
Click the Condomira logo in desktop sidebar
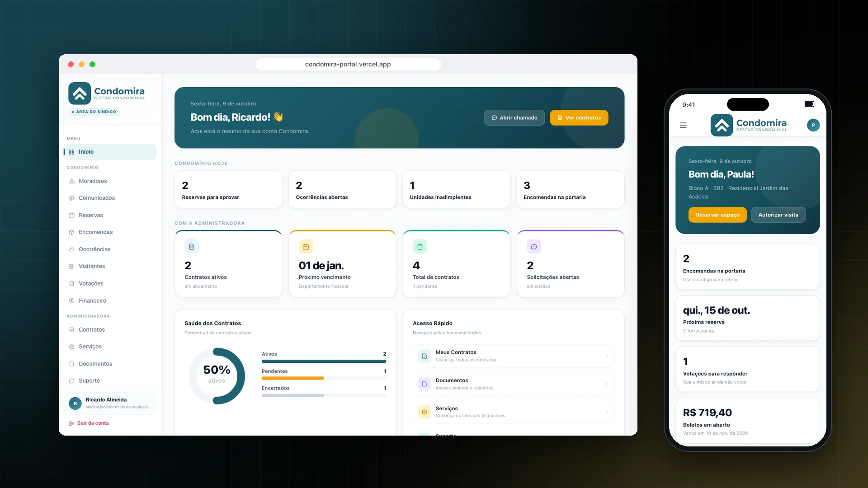click(x=107, y=93)
